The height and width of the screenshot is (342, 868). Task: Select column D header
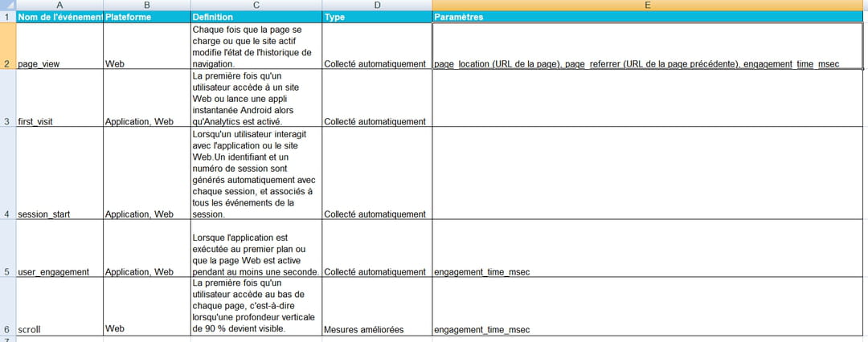click(377, 5)
